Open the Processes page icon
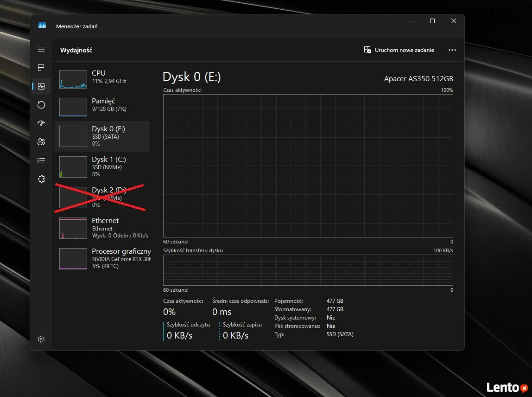Viewport: 532px width, 397px height. tap(41, 68)
